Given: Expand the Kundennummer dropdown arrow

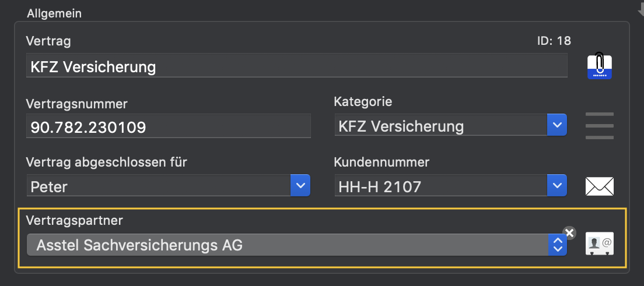Looking at the screenshot, I should pos(557,185).
